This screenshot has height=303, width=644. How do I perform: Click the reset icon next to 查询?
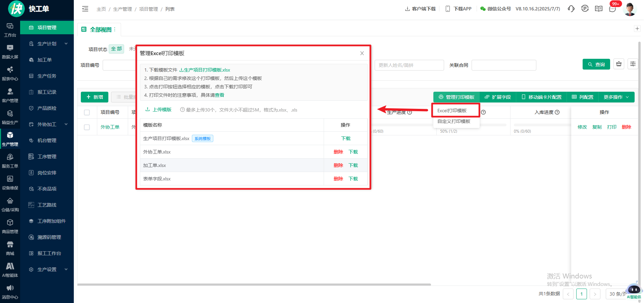pyautogui.click(x=619, y=64)
